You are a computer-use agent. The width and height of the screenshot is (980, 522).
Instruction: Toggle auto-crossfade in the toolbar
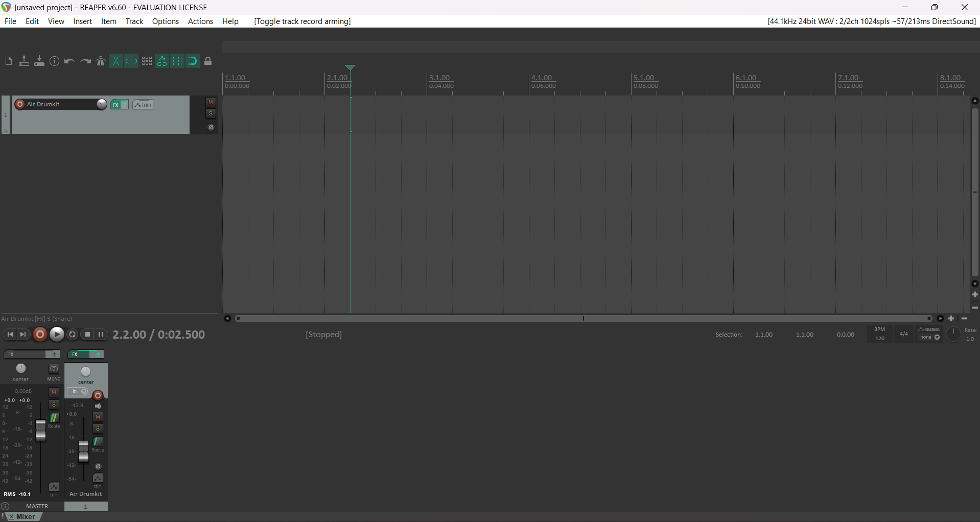coord(116,61)
